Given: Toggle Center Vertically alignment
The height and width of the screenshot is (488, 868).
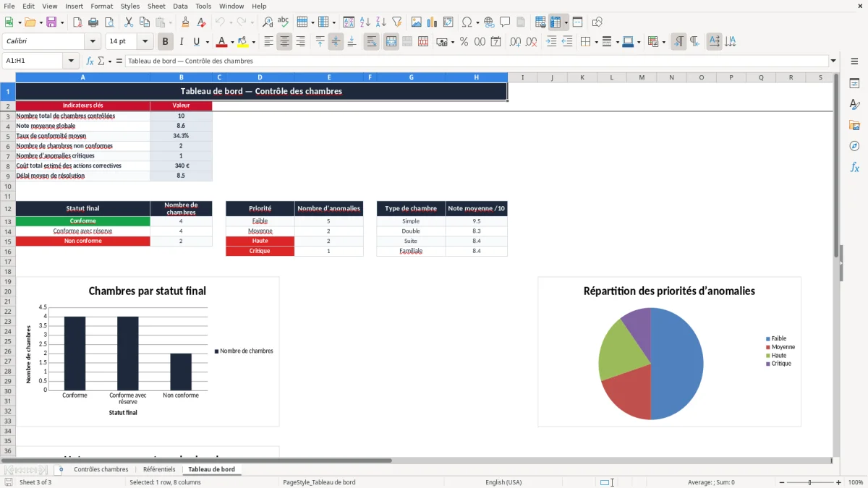Looking at the screenshot, I should pos(336,42).
